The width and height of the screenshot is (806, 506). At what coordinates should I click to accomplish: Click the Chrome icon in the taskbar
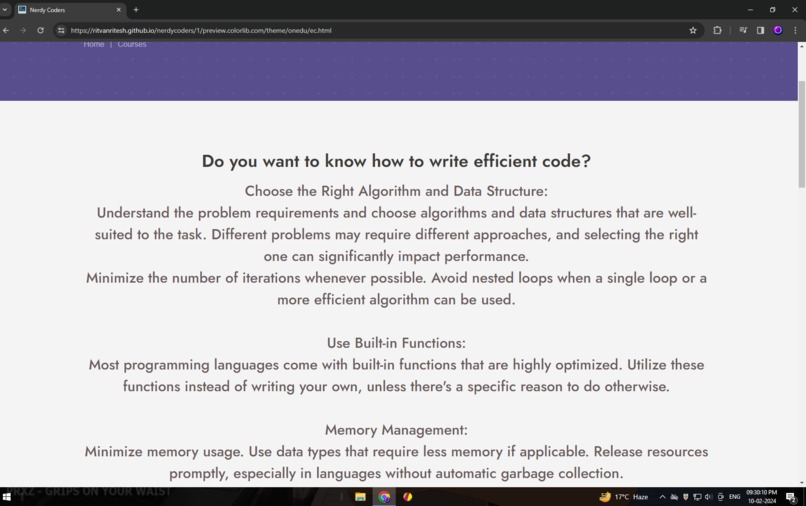click(384, 497)
